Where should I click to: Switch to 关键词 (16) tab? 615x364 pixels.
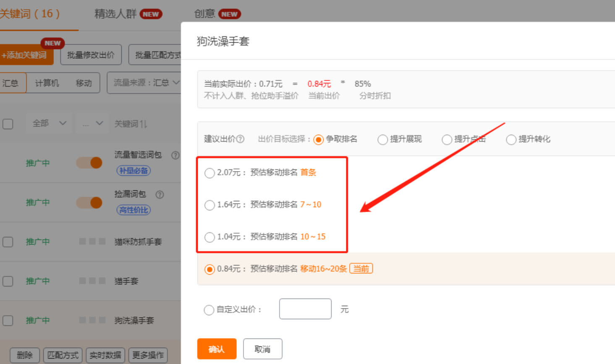click(30, 14)
